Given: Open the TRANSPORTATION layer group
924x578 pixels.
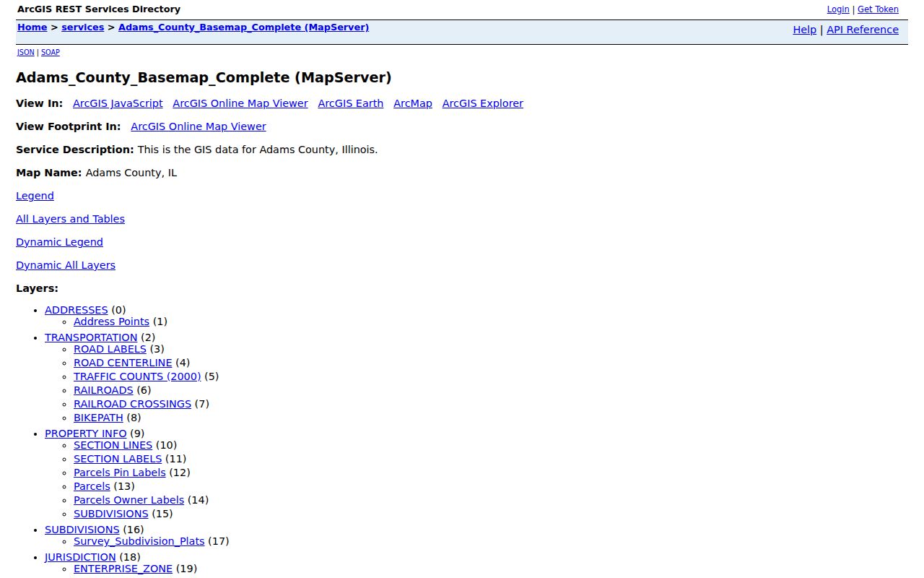Looking at the screenshot, I should click(91, 337).
